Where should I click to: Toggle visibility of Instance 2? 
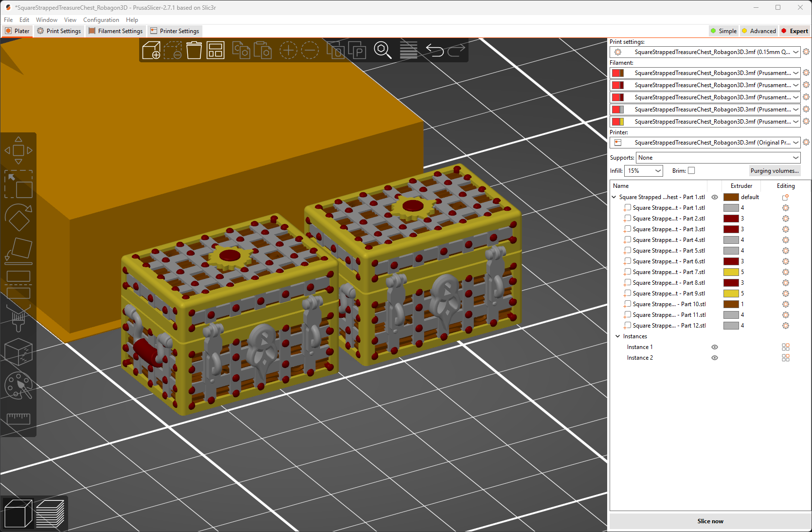coord(715,358)
